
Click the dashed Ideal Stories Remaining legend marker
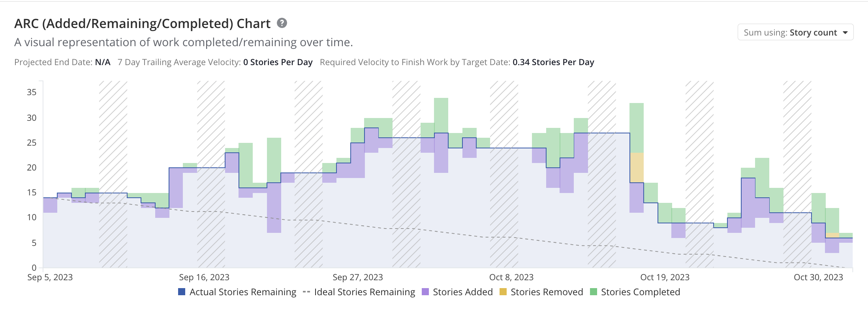click(x=306, y=292)
